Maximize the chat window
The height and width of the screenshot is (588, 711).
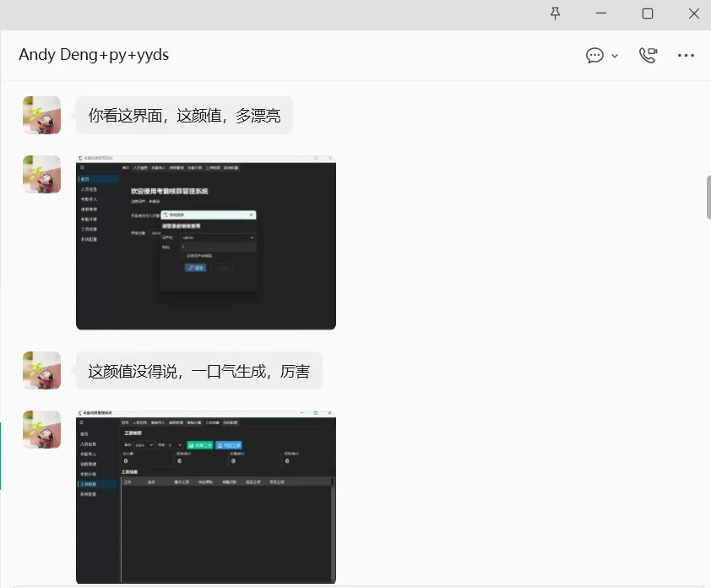click(648, 14)
